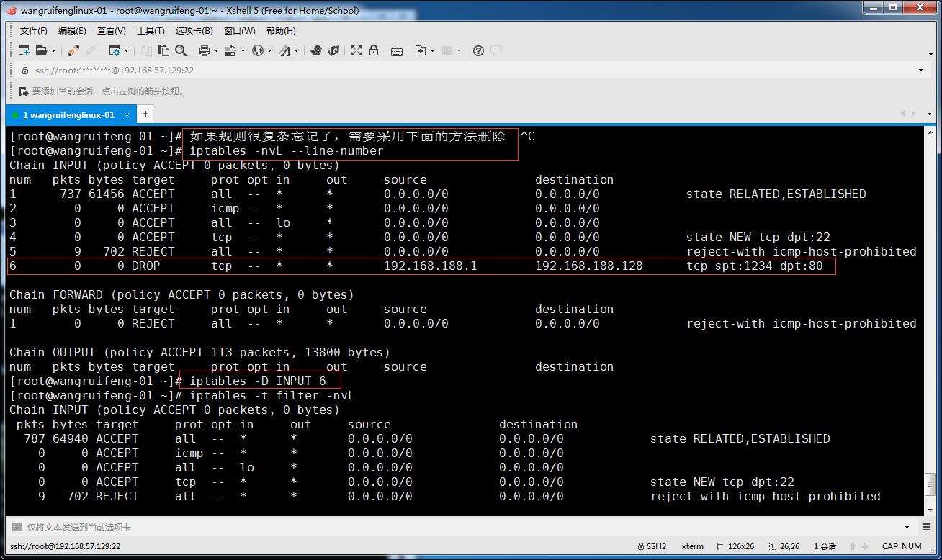The width and height of the screenshot is (942, 560).
Task: Open the 查看(V) menu
Action: 111,31
